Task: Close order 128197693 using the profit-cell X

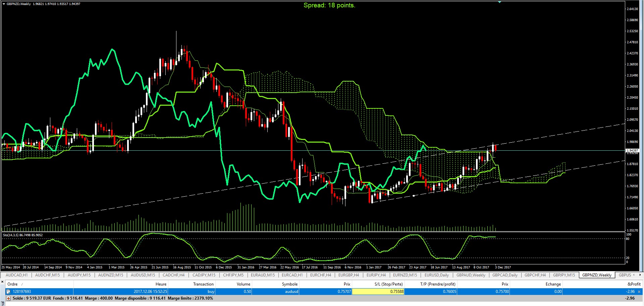Action: click(x=639, y=292)
